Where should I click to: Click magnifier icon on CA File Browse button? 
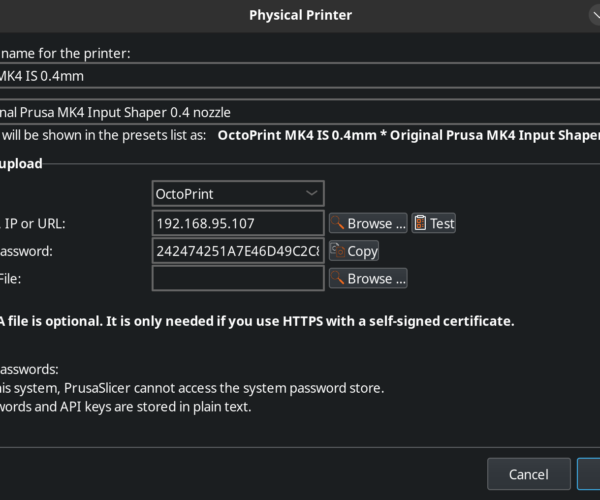pyautogui.click(x=338, y=278)
